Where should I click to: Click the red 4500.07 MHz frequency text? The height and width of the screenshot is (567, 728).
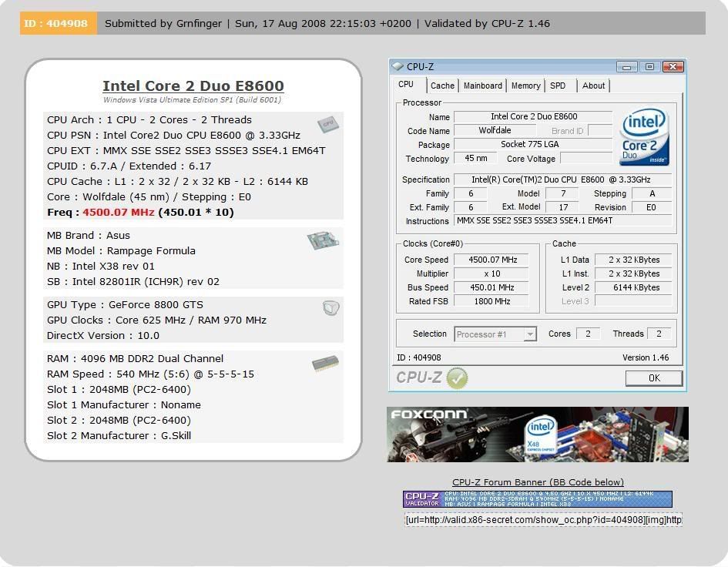[119, 212]
